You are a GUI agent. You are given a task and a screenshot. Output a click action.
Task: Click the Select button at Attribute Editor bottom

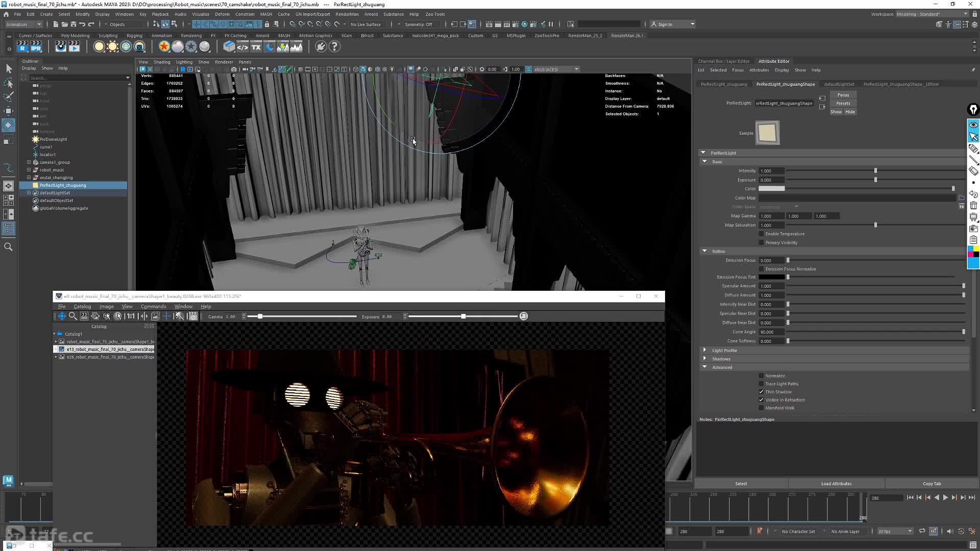click(741, 484)
